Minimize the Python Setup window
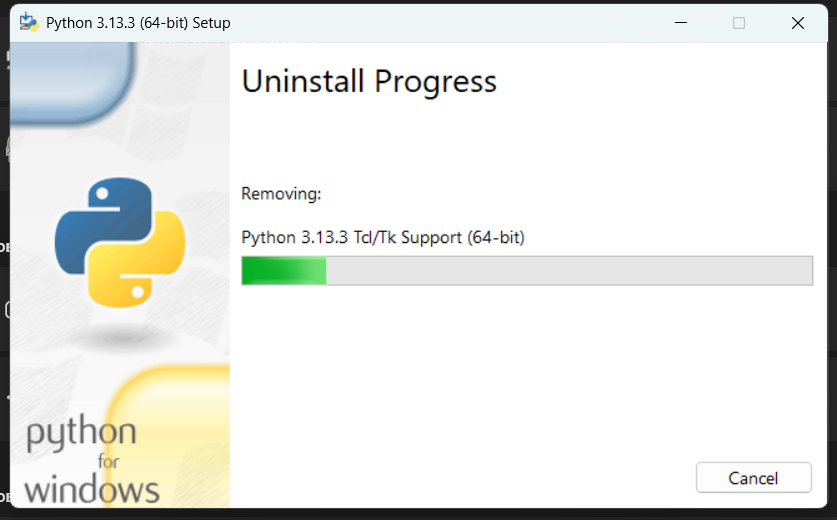This screenshot has width=837, height=520. [681, 23]
